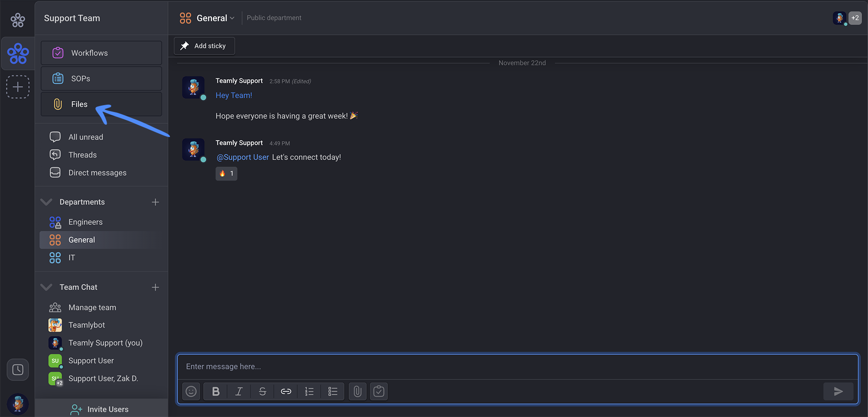Viewport: 868px width, 417px height.
Task: Click General department icon in header
Action: 185,18
